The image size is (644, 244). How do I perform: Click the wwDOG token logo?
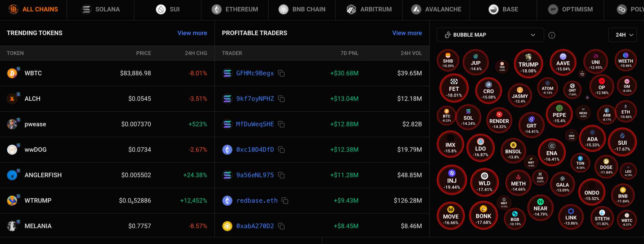pos(12,149)
